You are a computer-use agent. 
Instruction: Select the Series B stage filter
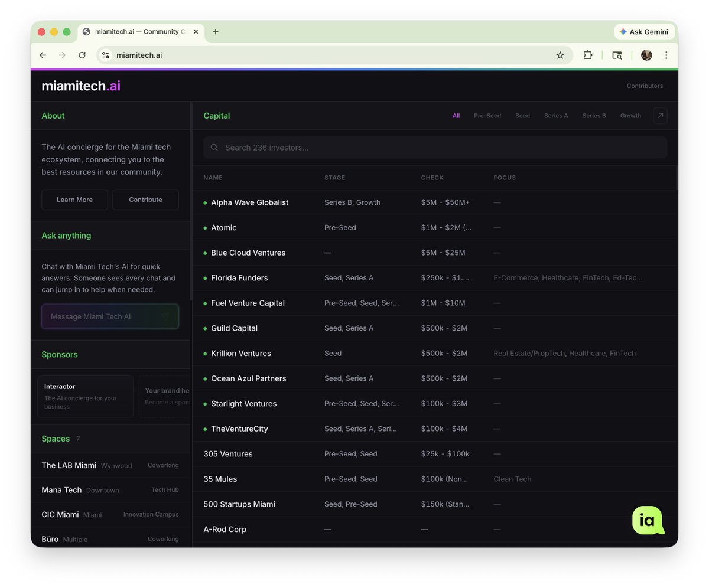(x=594, y=116)
